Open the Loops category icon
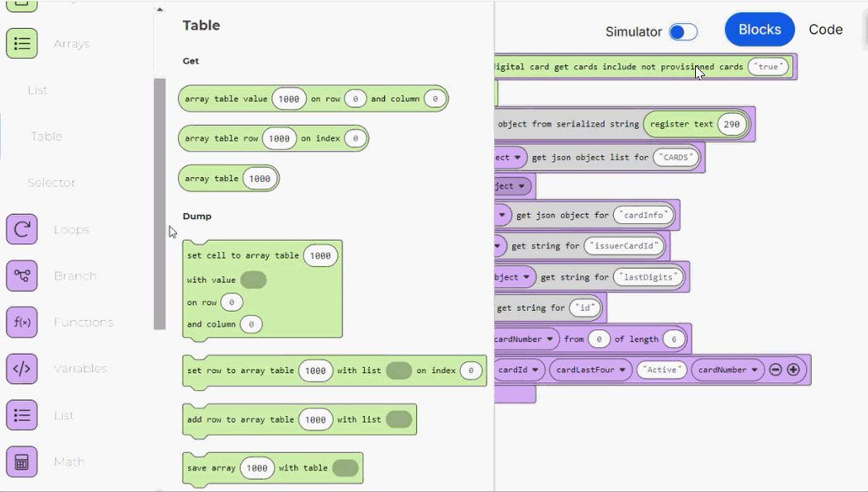Image resolution: width=868 pixels, height=492 pixels. pyautogui.click(x=21, y=229)
